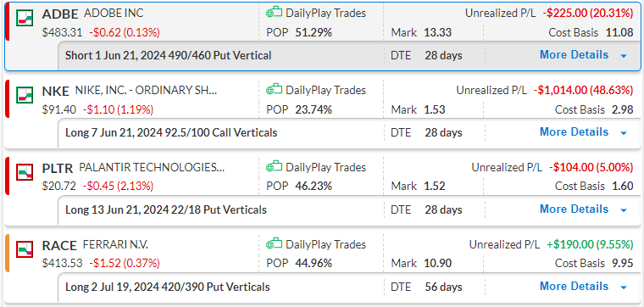The height and width of the screenshot is (307, 644).
Task: Select the Long 7 92.5/100 Call Verticals row
Action: [349, 133]
